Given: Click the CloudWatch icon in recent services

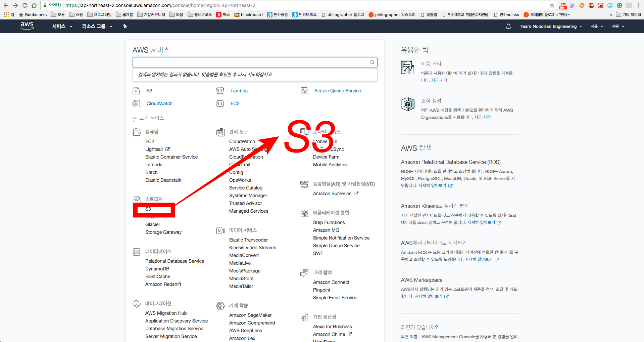Looking at the screenshot, I should pyautogui.click(x=136, y=103).
